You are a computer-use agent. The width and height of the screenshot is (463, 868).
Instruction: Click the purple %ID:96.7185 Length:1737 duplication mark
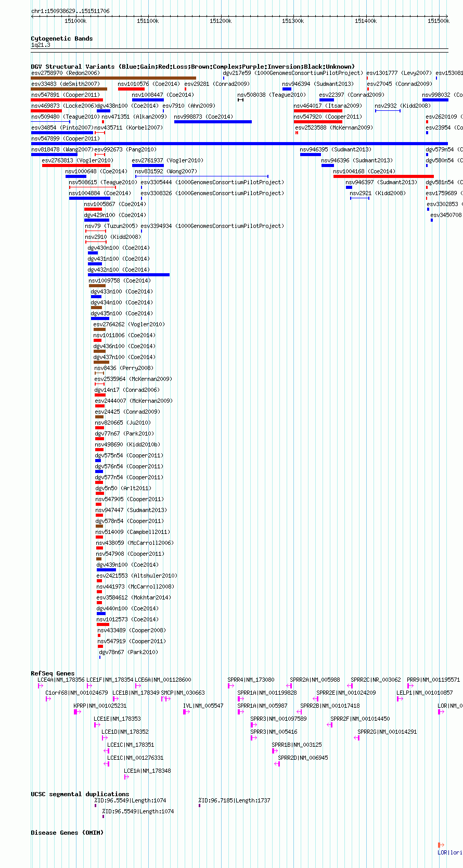[x=200, y=806]
